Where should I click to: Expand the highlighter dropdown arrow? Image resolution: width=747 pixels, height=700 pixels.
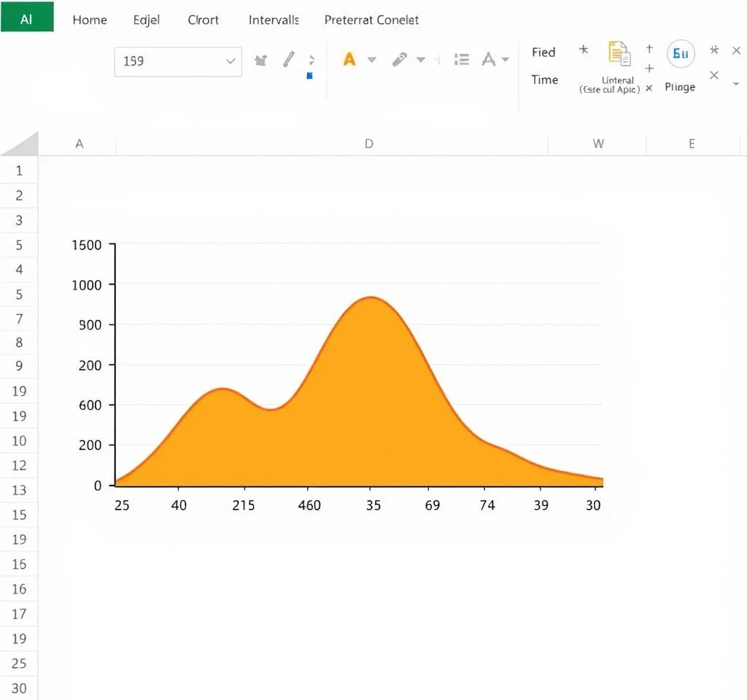(420, 60)
